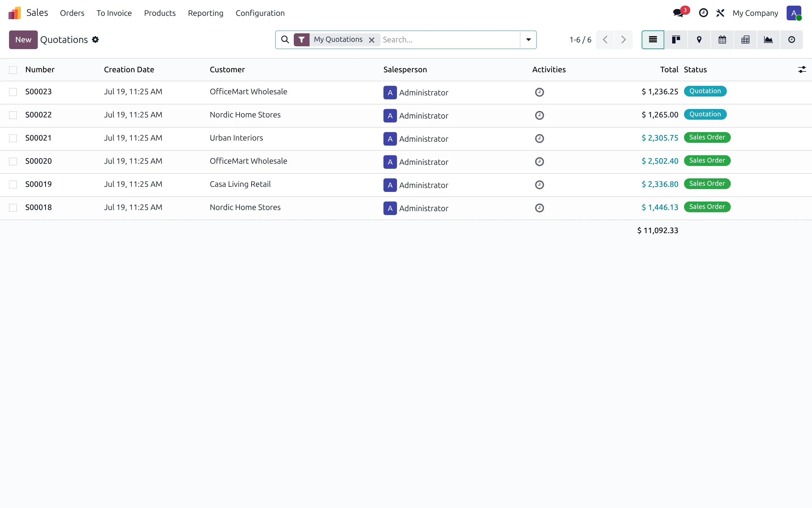The width and height of the screenshot is (812, 508).
Task: Open the Reporting menu
Action: [205, 13]
